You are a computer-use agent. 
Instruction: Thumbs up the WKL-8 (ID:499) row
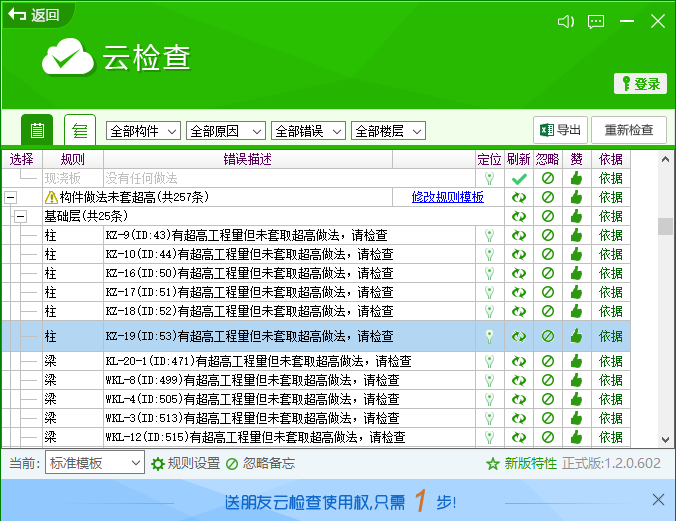click(x=576, y=380)
